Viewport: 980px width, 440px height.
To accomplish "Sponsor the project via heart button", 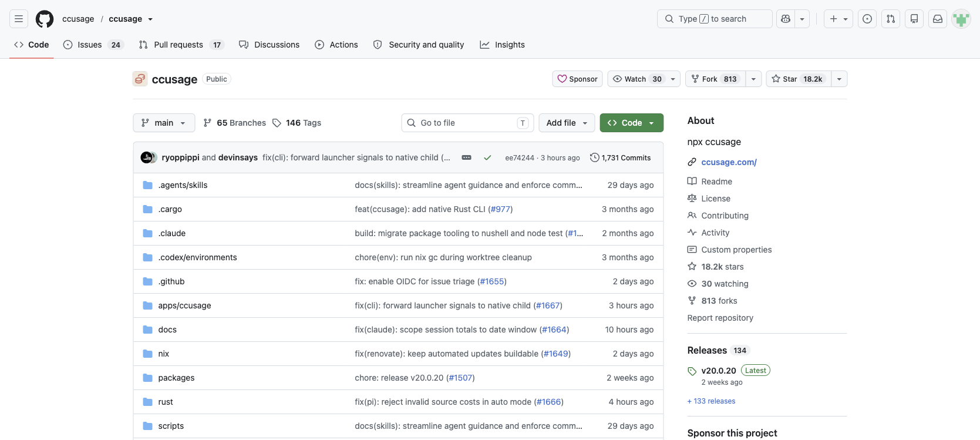I will pyautogui.click(x=577, y=79).
